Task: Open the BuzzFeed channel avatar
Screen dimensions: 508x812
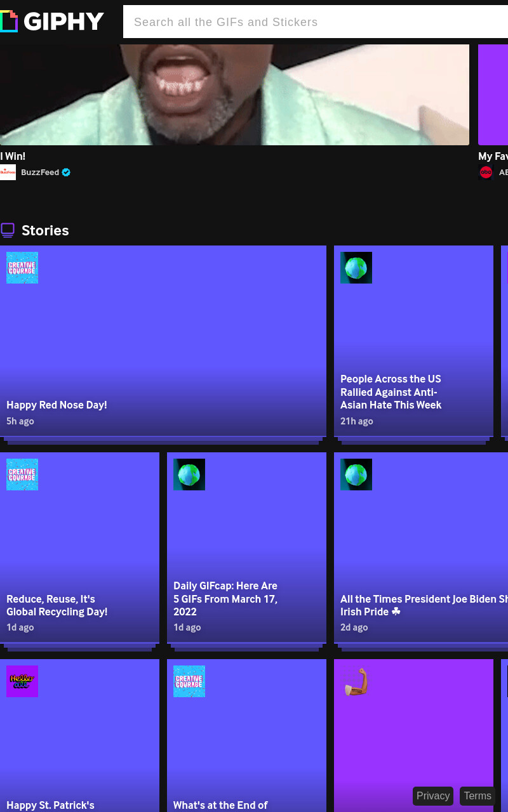Action: (8, 172)
